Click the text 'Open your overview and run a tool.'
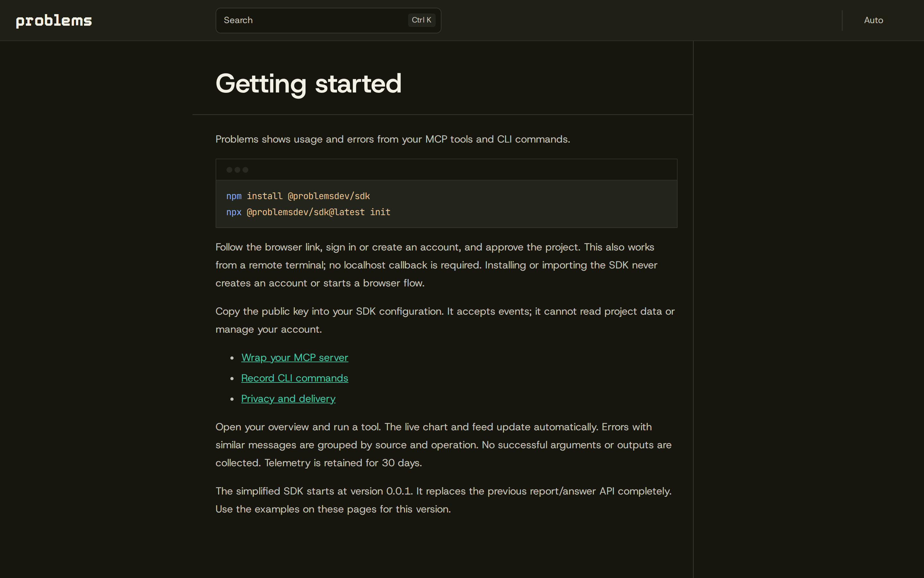The image size is (924, 578). click(x=298, y=427)
